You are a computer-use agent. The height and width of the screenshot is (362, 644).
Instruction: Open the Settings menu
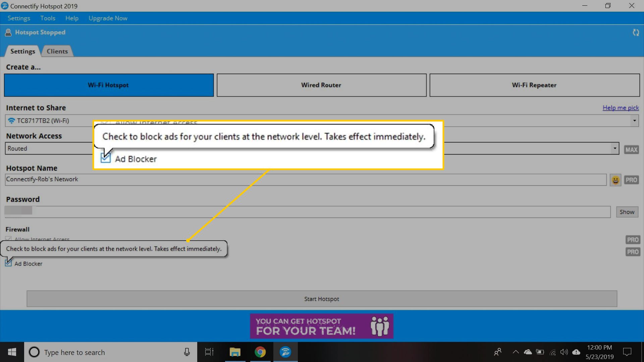[x=18, y=18]
